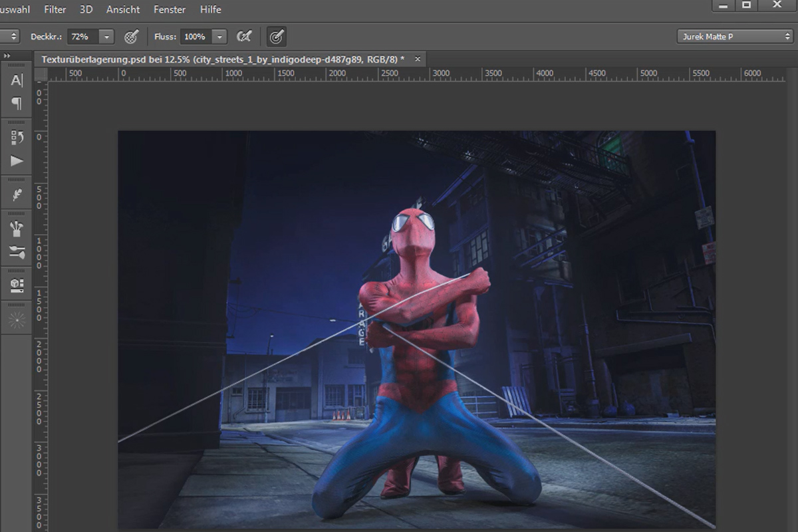Close the Texturüberlagerung.psd document tab
798x532 pixels.
(x=418, y=59)
